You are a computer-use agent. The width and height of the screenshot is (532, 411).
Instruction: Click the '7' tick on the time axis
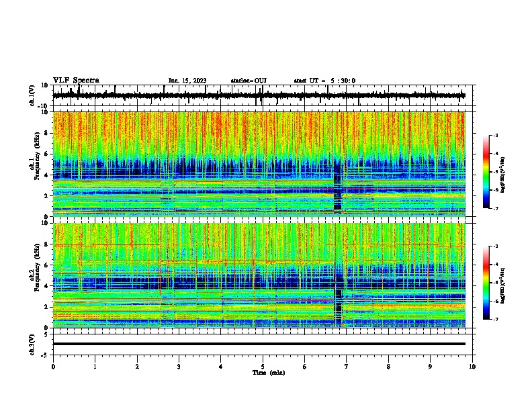(347, 367)
